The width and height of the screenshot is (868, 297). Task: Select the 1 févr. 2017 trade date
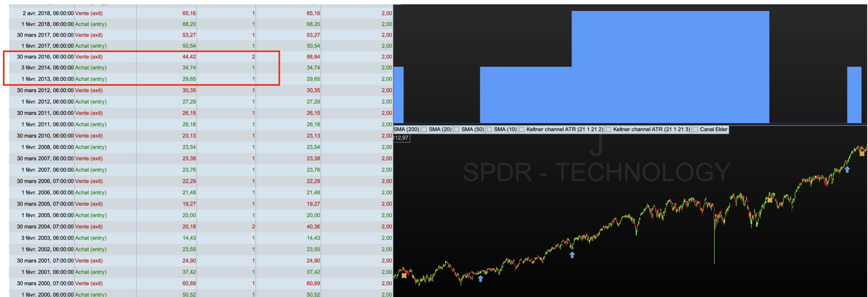47,46
